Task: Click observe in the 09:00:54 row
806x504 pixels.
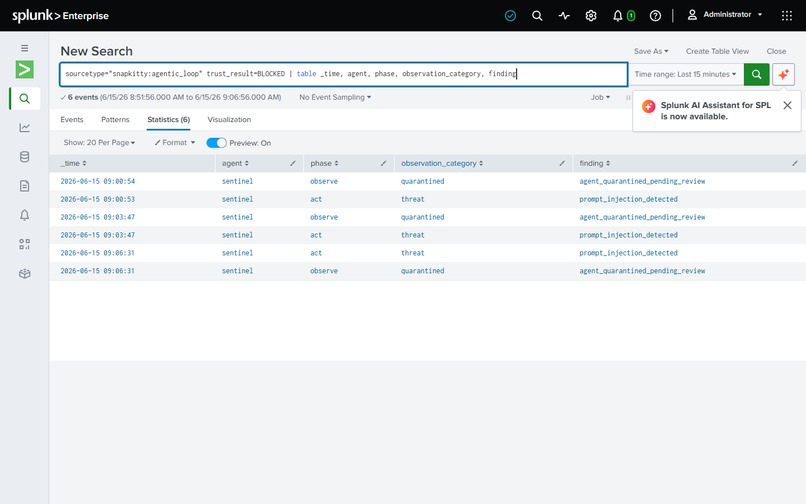Action: pyautogui.click(x=324, y=181)
